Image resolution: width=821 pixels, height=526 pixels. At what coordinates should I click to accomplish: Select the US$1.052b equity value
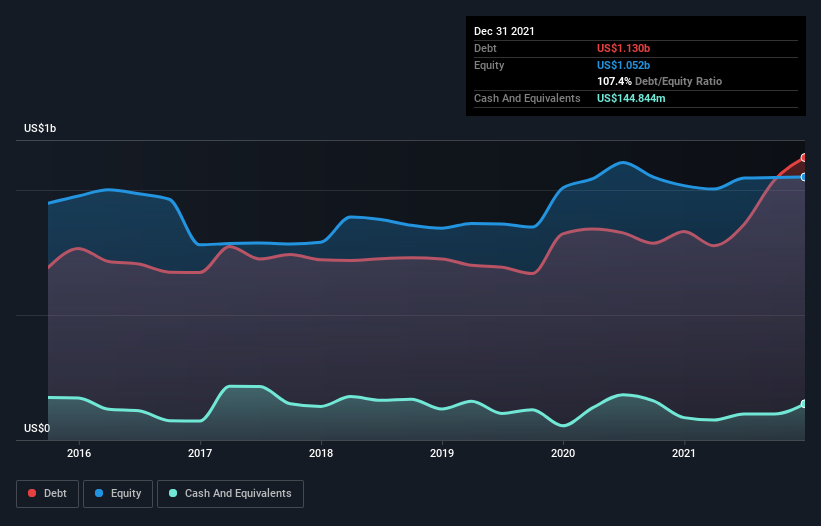pyautogui.click(x=623, y=65)
